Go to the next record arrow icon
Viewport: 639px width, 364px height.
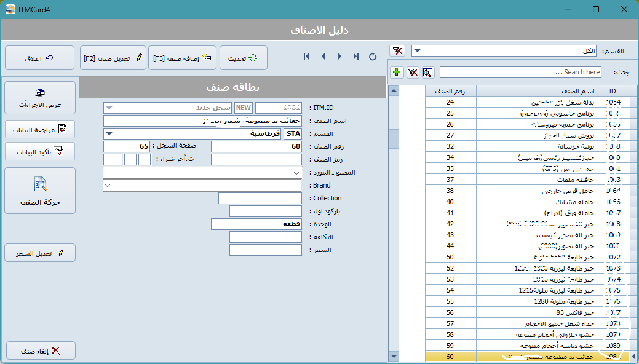pos(339,56)
